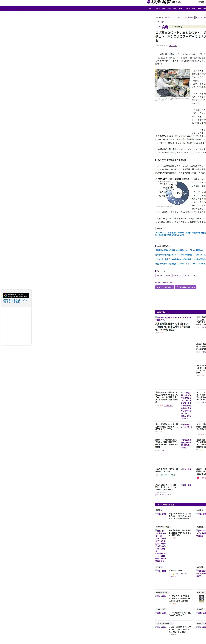
Task: Open the スポーツ navigation item
Action: [187, 8]
